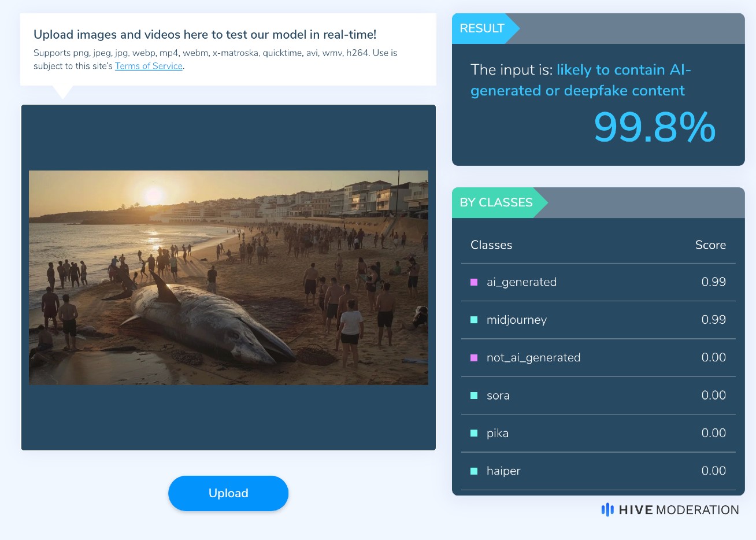This screenshot has width=756, height=540.
Task: Click the pink ai_generated class marker
Action: pos(474,282)
